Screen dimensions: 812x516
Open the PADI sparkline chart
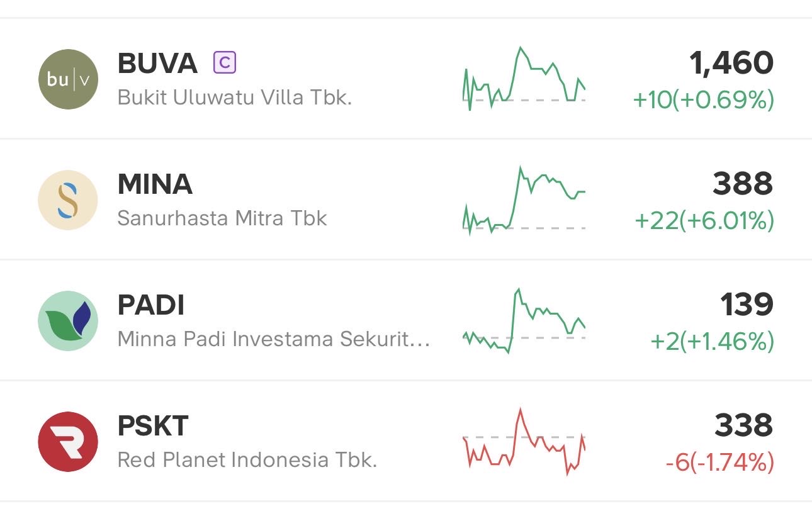tap(524, 321)
